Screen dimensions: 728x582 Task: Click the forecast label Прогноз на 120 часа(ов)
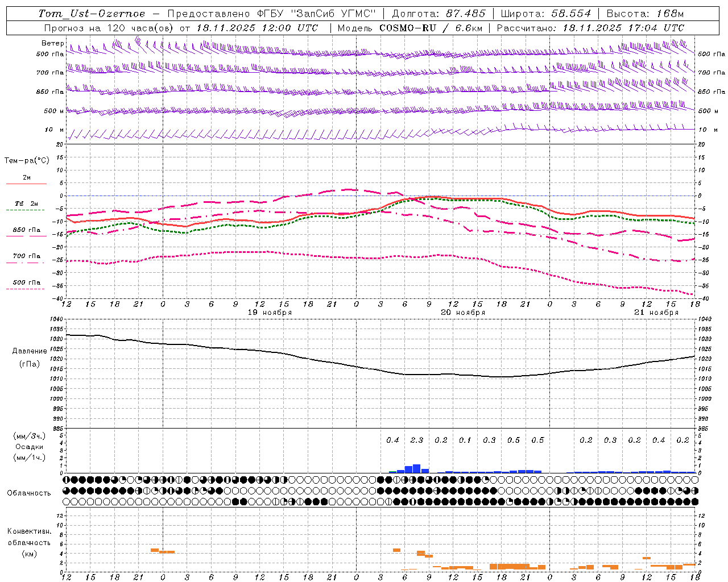point(109,28)
